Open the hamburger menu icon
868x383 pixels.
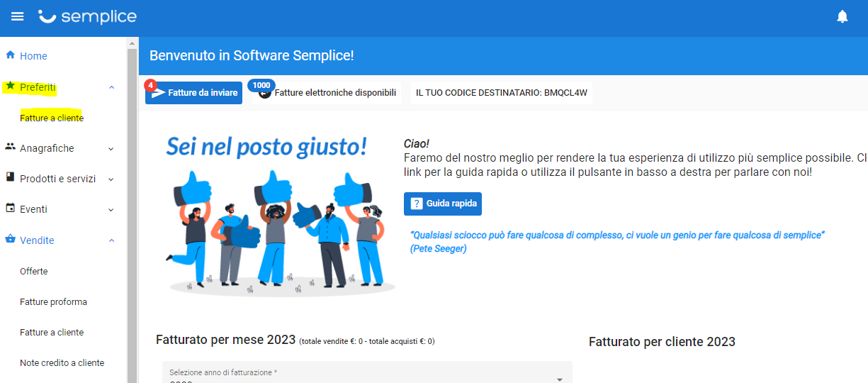[17, 16]
